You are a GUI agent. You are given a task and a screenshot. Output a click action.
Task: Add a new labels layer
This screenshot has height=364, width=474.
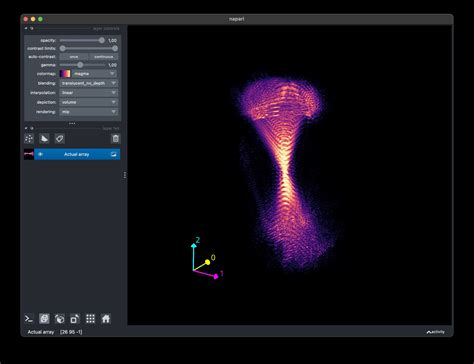[x=59, y=139]
